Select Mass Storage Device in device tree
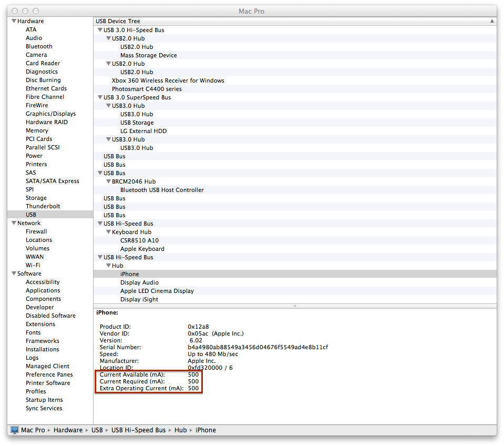The image size is (504, 446). click(149, 55)
